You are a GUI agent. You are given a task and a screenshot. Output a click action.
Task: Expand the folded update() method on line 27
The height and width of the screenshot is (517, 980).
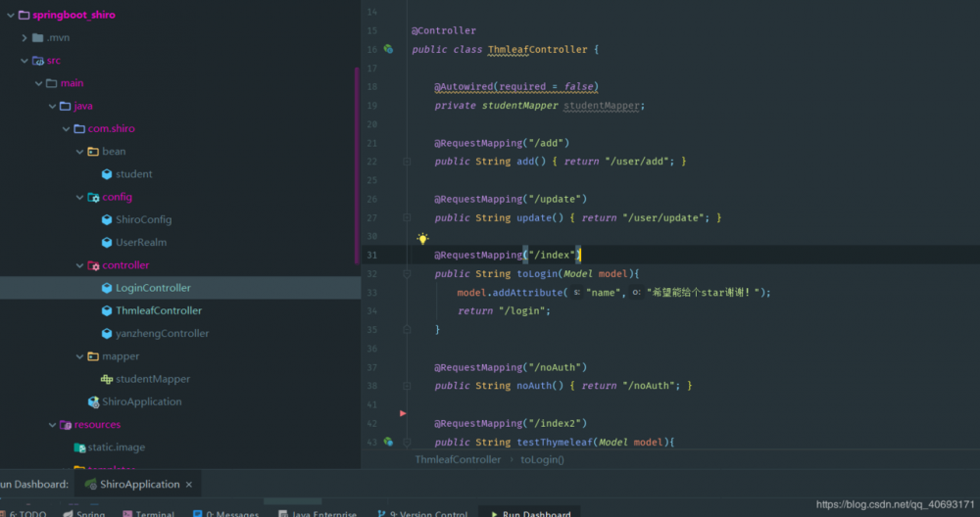click(406, 218)
